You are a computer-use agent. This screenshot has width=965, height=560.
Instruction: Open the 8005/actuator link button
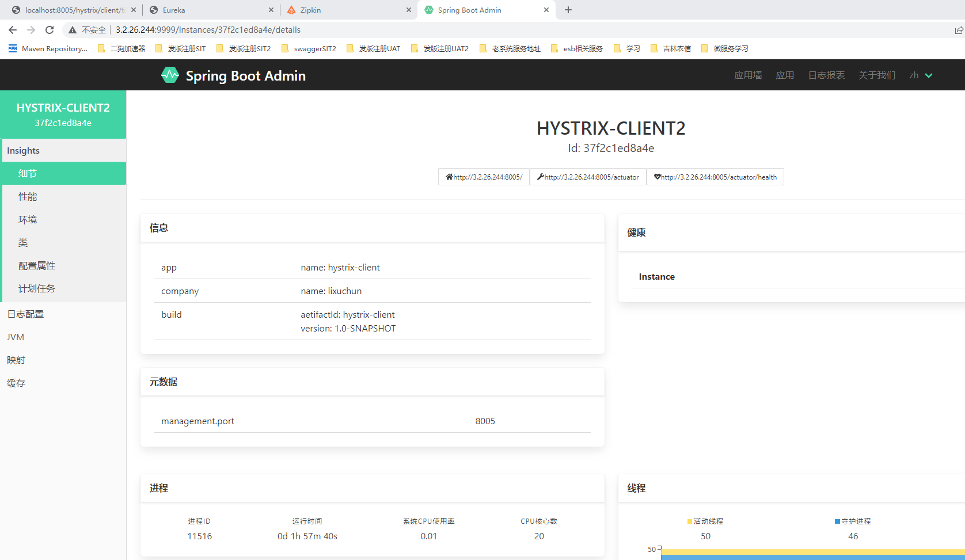coord(588,177)
